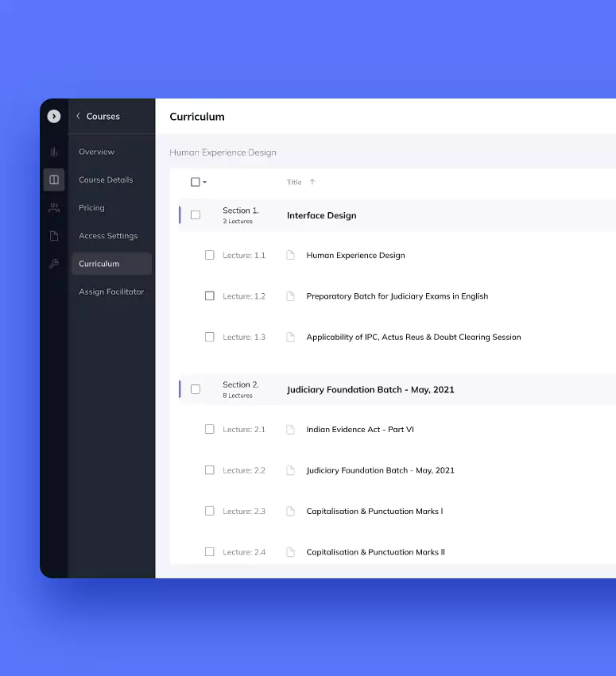
Task: Open the wrench settings icon in sidebar
Action: pyautogui.click(x=54, y=264)
